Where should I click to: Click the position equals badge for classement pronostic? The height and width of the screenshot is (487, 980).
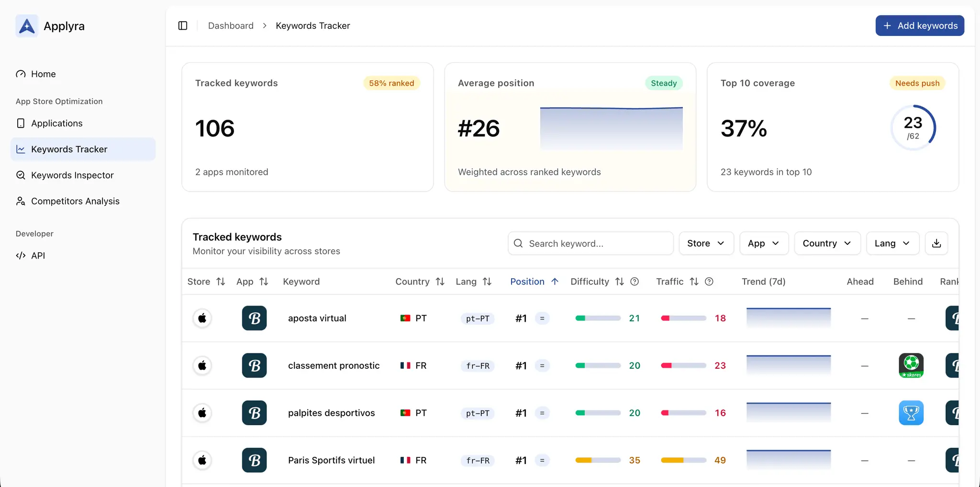coord(542,366)
